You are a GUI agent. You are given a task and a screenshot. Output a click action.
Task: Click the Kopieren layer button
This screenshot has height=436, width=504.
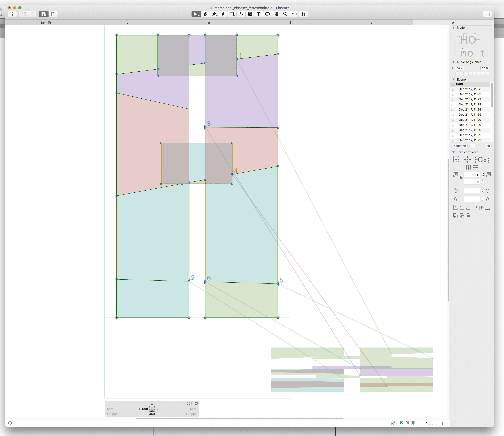[x=460, y=146]
